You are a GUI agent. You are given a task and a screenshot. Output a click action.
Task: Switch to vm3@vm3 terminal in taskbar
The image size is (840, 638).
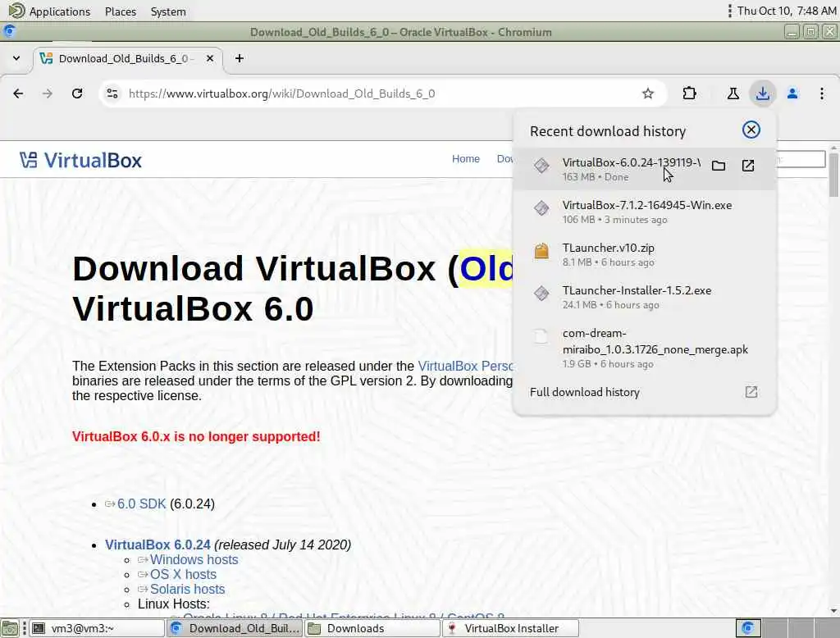coord(97,628)
